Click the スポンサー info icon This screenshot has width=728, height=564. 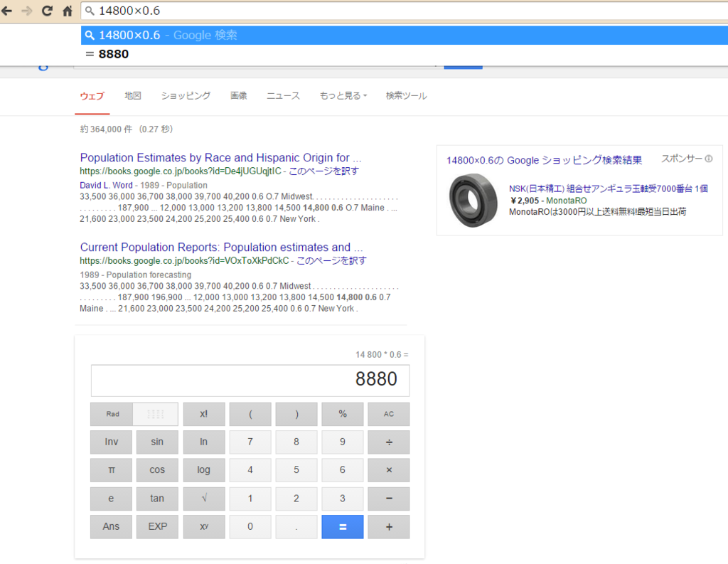click(x=709, y=159)
